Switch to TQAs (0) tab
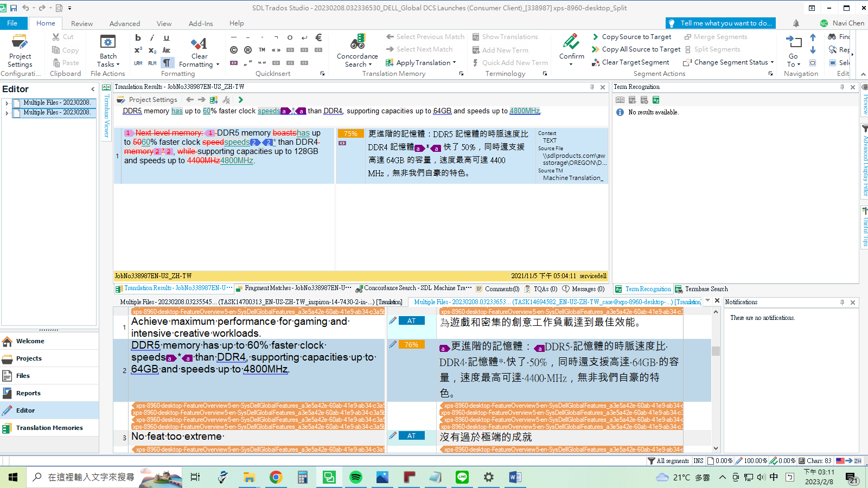Image resolution: width=868 pixels, height=488 pixels. [541, 289]
